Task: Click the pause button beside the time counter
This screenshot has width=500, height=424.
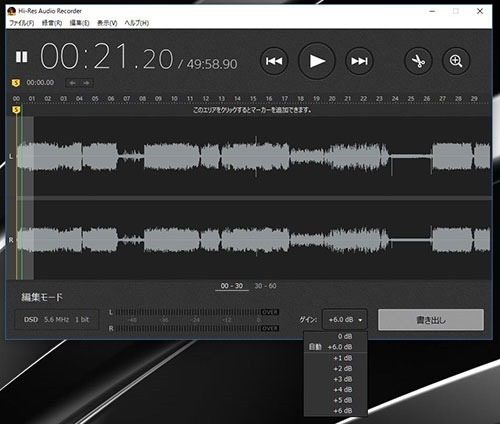Action: (22, 57)
